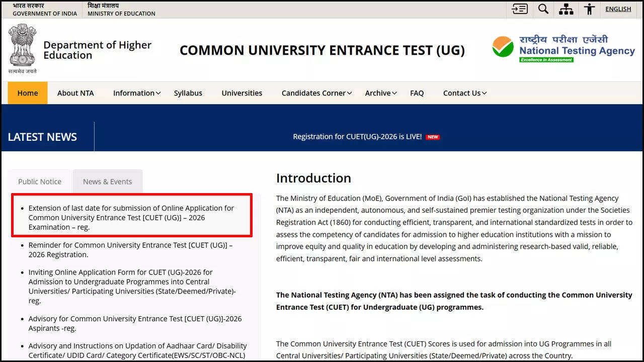Click the Government of India emblem
This screenshot has height=362, width=644.
(x=21, y=47)
